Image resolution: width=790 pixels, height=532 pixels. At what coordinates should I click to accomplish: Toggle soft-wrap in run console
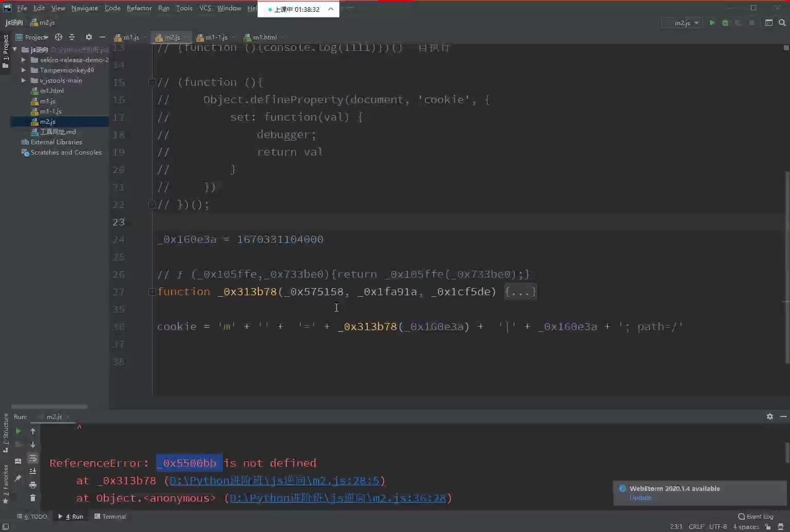point(33,458)
